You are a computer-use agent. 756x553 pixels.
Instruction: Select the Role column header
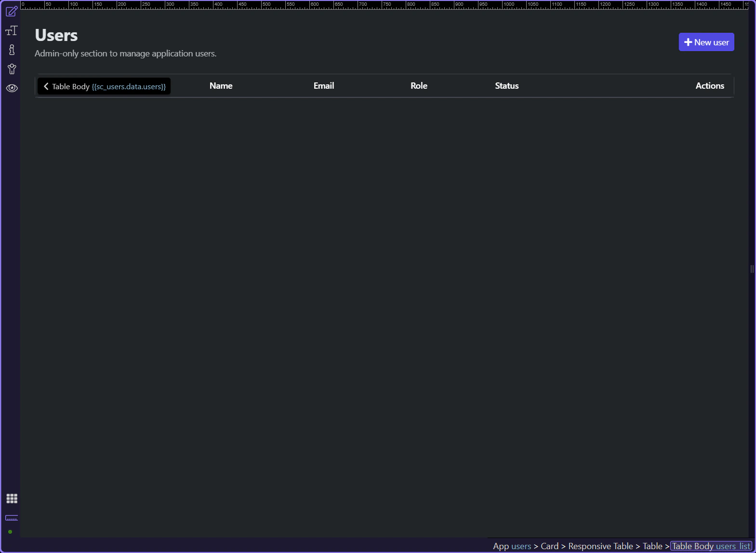point(419,86)
